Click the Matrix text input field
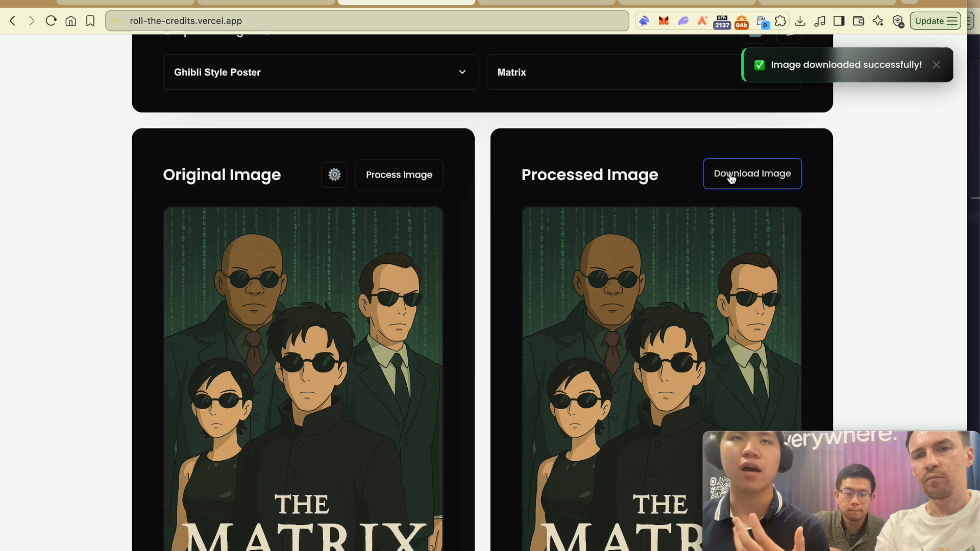 (x=644, y=72)
